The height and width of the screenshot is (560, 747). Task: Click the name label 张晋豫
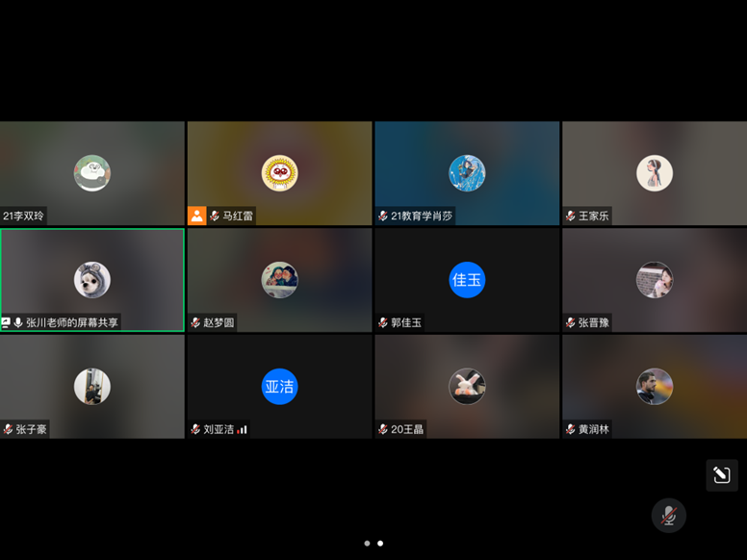click(x=594, y=323)
